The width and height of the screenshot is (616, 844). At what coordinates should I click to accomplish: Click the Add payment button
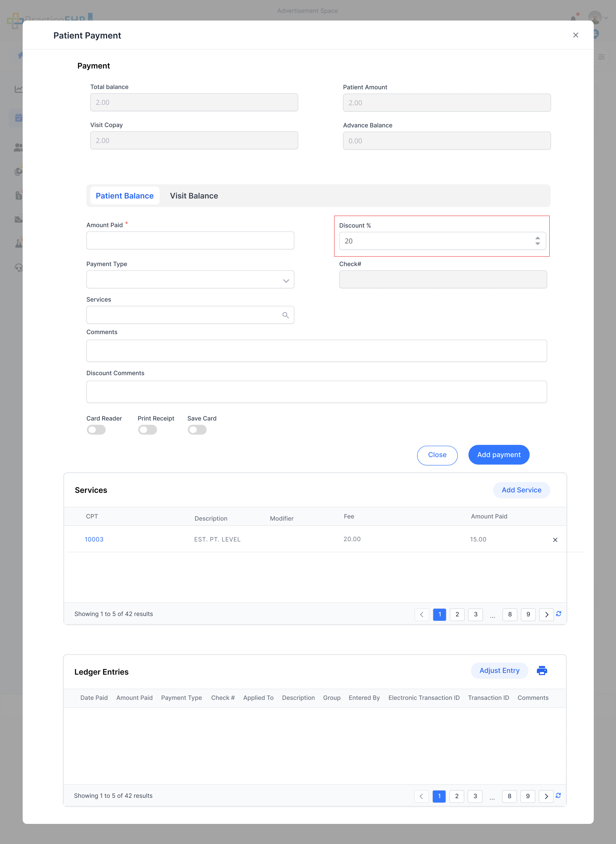click(x=499, y=455)
